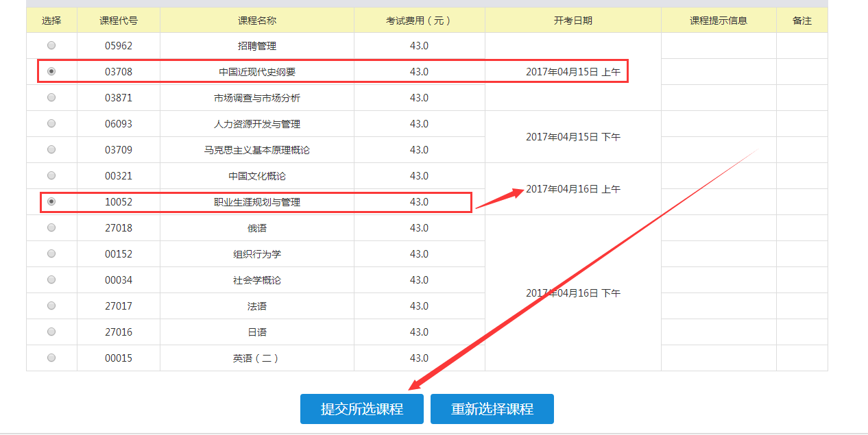The width and height of the screenshot is (868, 435).
Task: Pick radio for 马克思主义基本原理概论
Action: pos(51,149)
